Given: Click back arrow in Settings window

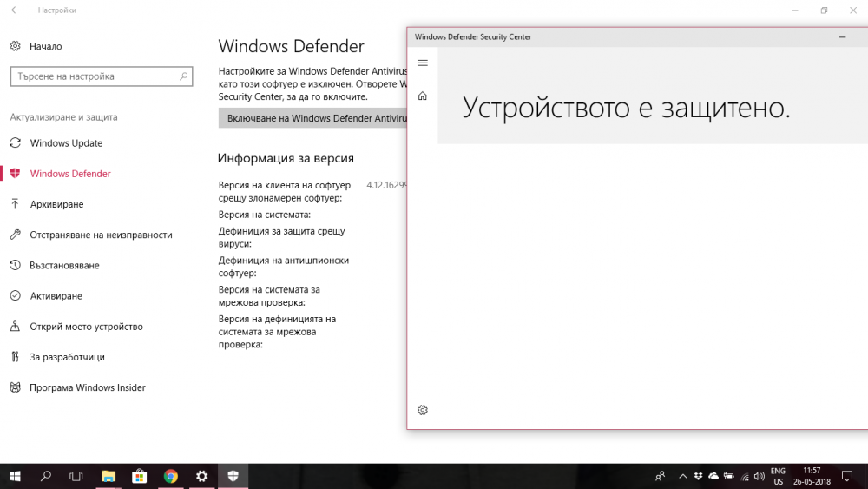Looking at the screenshot, I should [15, 10].
